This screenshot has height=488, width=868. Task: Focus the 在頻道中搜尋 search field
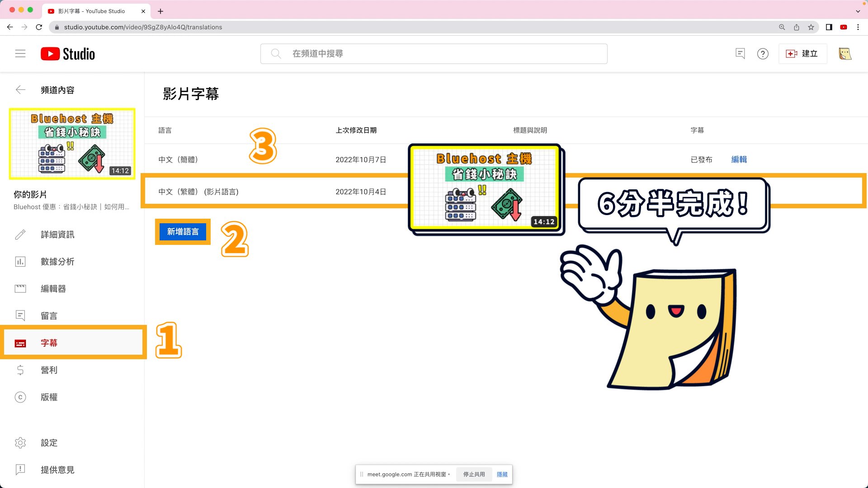[434, 54]
